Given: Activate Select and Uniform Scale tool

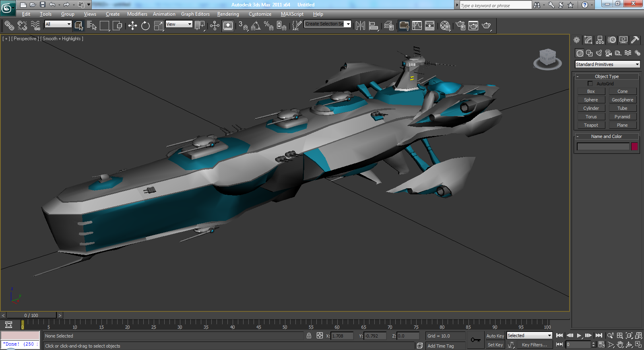Looking at the screenshot, I should click(159, 26).
